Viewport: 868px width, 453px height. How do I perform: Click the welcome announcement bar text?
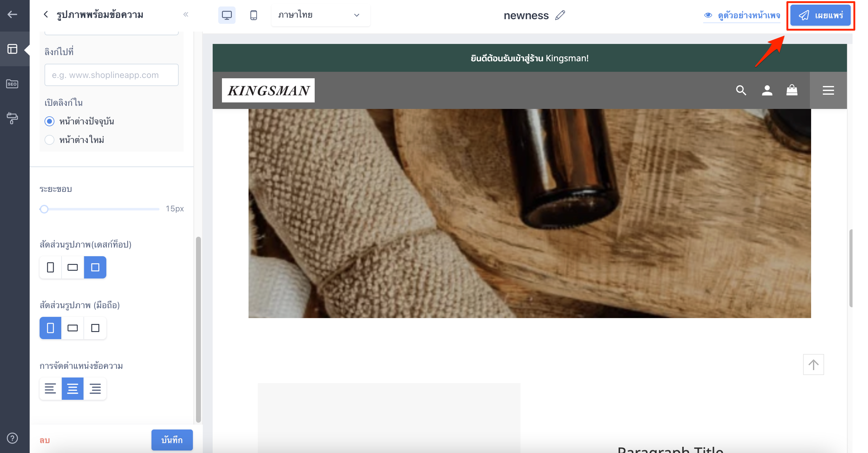(530, 58)
